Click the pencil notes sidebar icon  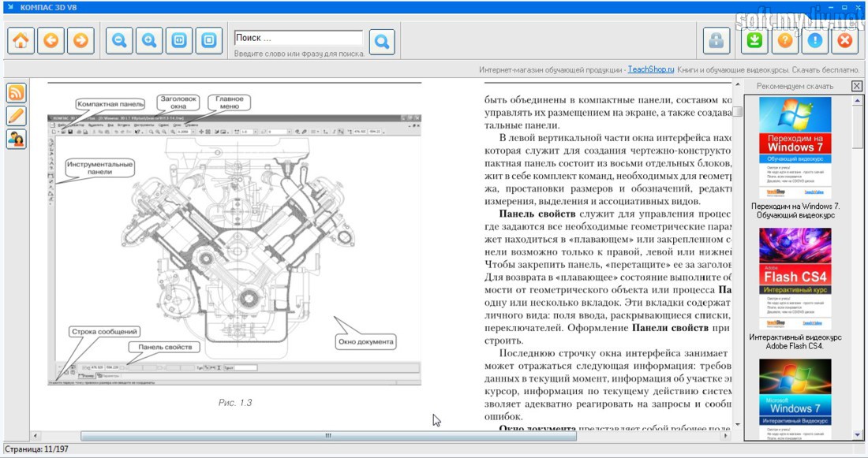click(16, 116)
